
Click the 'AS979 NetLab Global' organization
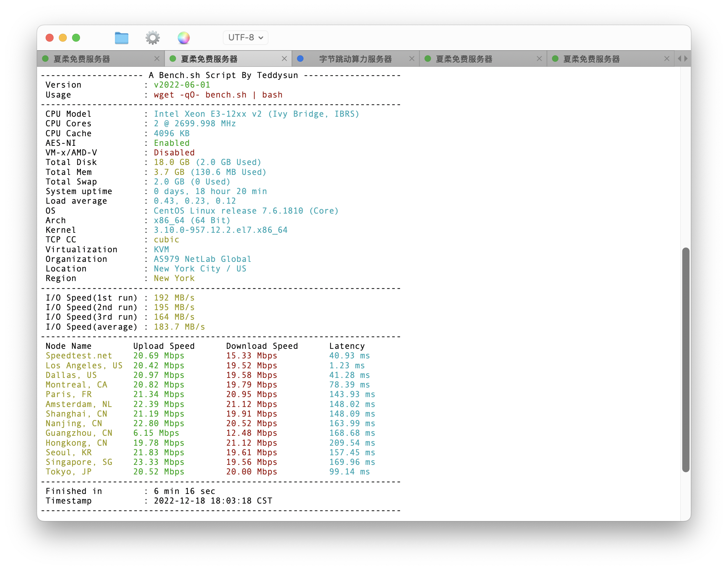tap(203, 259)
